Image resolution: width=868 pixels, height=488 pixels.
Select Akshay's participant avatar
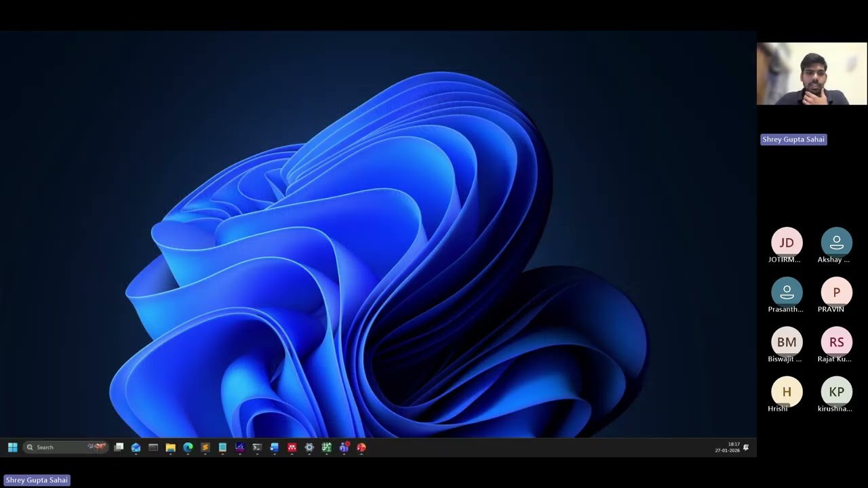tap(837, 243)
